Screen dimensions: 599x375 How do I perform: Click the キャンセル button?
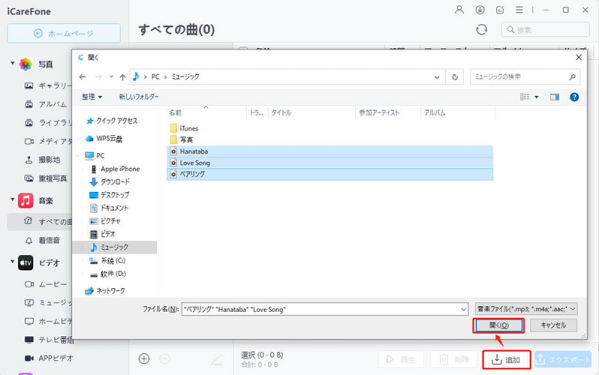[554, 325]
